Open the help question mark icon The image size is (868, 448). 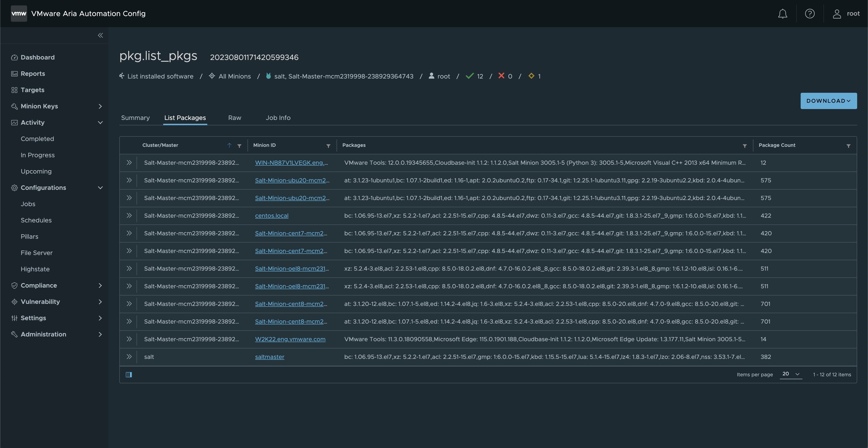tap(810, 14)
